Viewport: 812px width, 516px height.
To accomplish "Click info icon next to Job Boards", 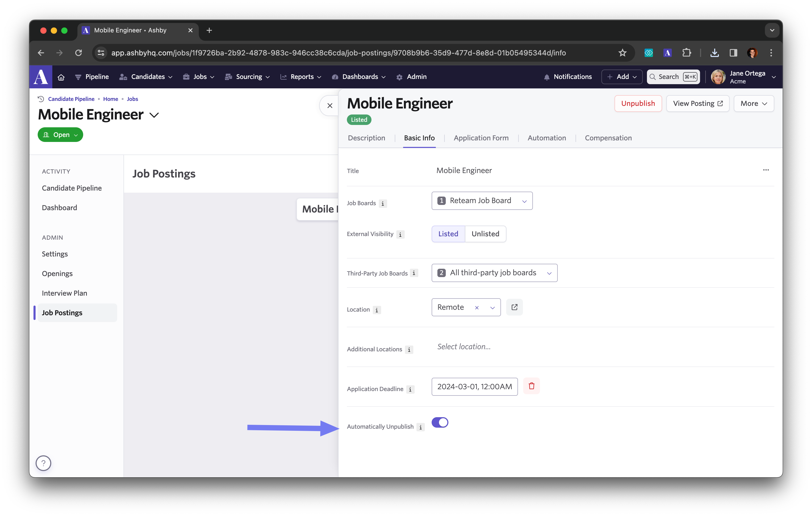I will [x=383, y=204].
